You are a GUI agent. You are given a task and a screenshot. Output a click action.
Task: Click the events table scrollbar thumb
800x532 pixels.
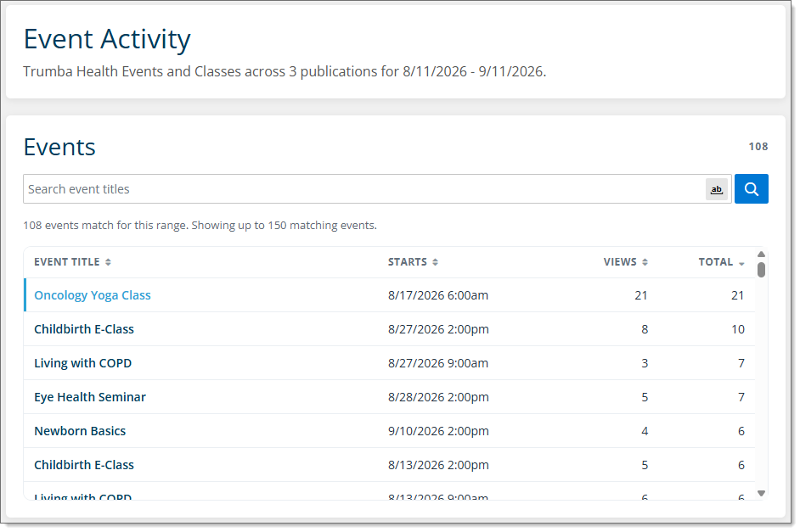pos(761,270)
